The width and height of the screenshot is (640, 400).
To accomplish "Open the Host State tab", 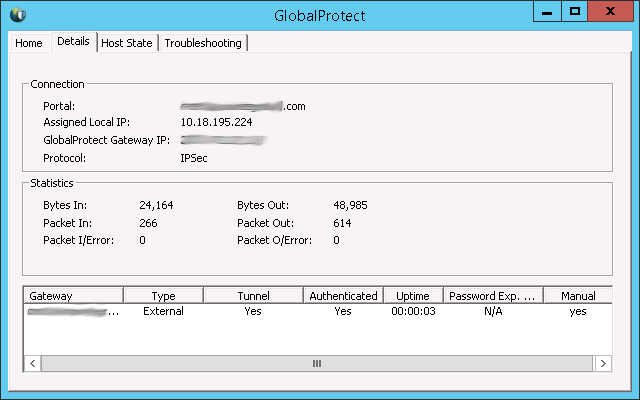I will (127, 43).
